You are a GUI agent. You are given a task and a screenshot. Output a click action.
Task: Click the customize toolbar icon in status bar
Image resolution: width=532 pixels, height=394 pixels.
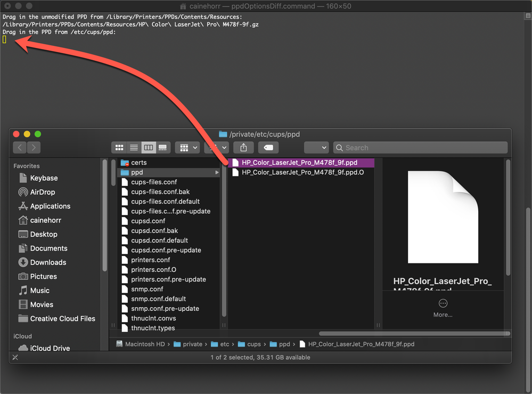[x=15, y=357]
